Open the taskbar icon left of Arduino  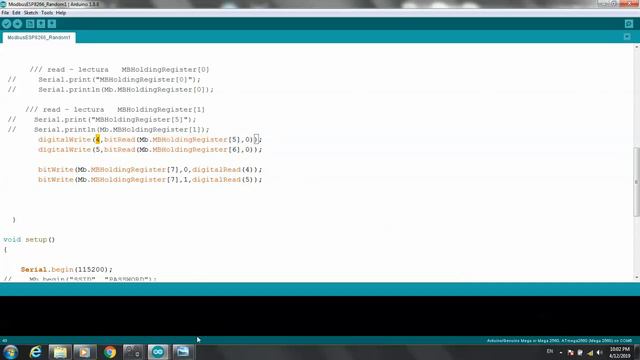point(133,352)
